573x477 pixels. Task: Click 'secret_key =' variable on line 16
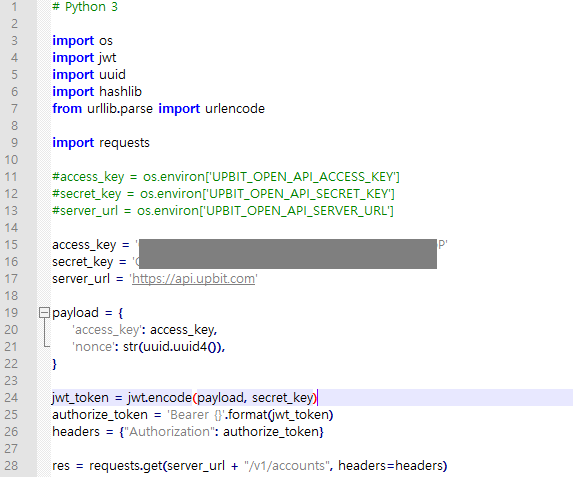click(x=89, y=262)
